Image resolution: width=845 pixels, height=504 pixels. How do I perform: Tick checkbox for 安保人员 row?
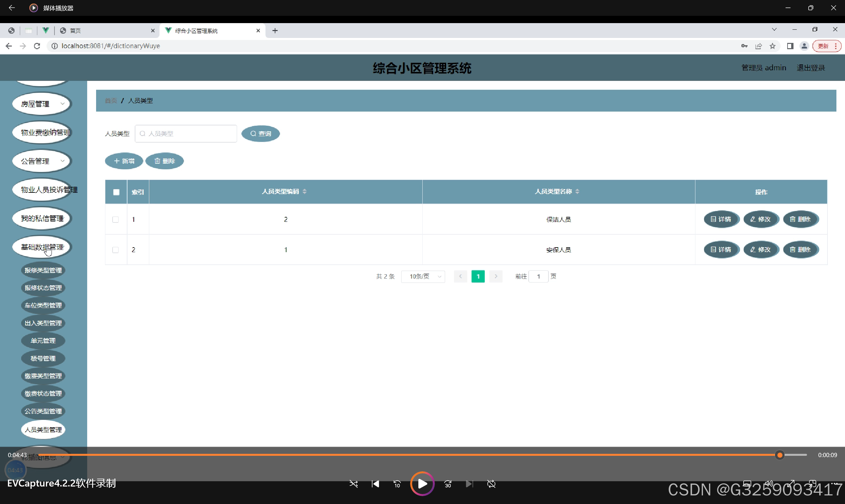[x=116, y=250]
